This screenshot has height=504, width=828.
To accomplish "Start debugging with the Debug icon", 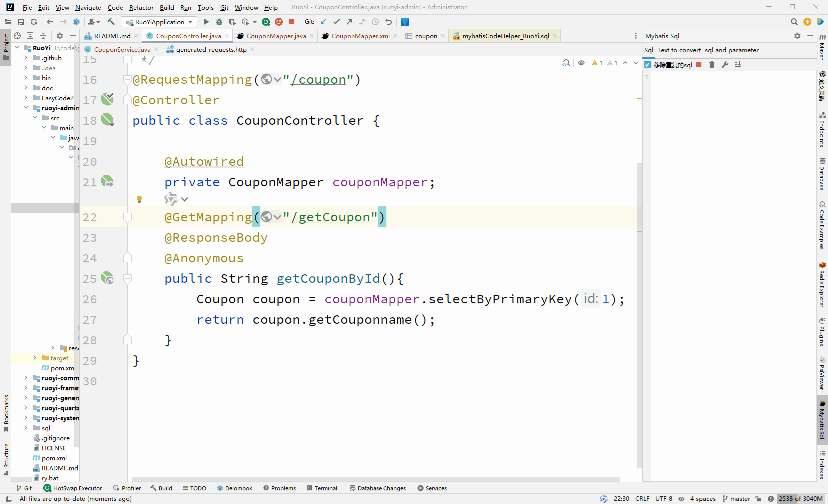I will (219, 22).
